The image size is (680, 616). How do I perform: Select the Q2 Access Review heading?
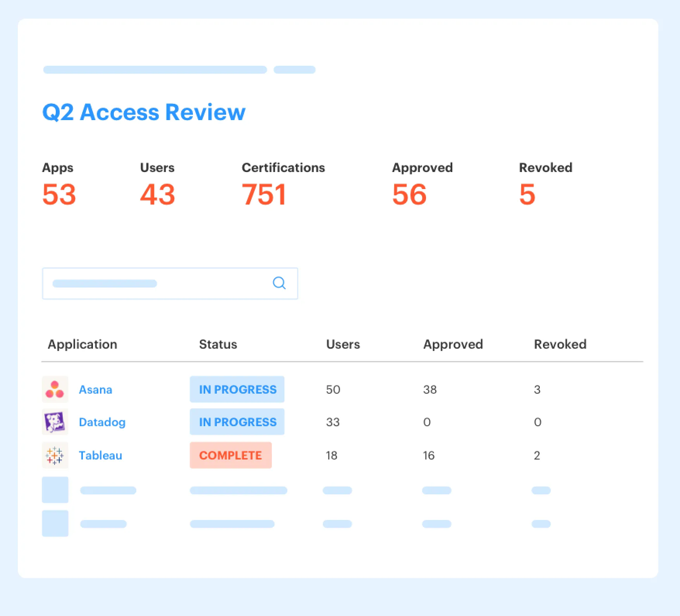tap(144, 112)
